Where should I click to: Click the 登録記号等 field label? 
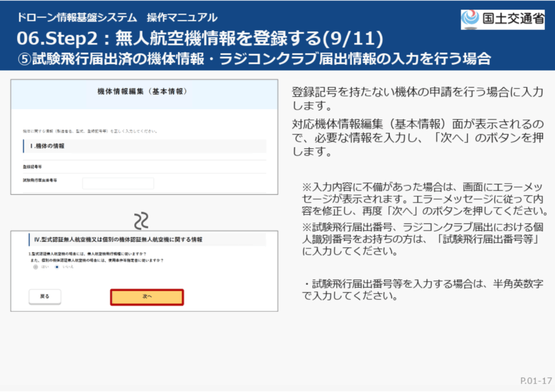pyautogui.click(x=34, y=167)
